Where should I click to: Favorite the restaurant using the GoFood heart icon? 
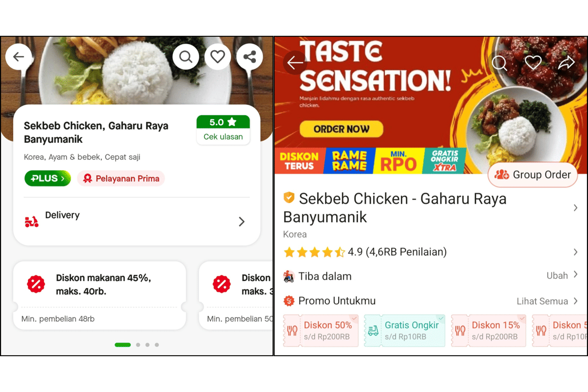(218, 56)
